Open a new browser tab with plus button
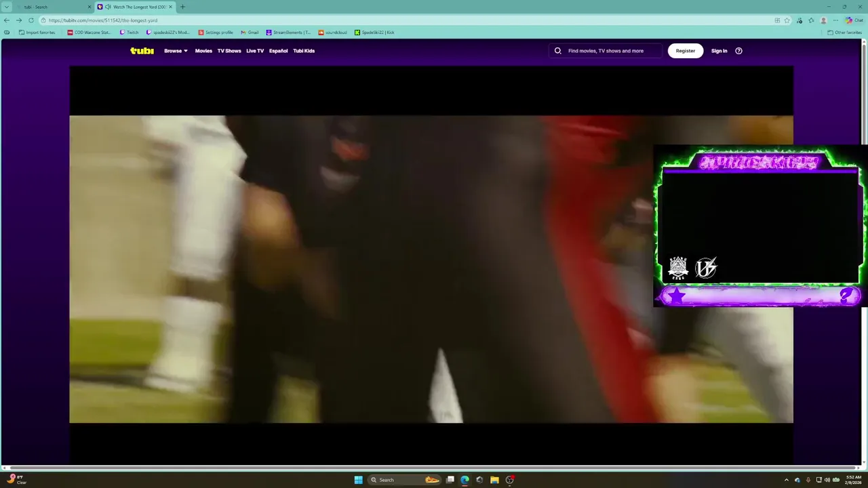This screenshot has width=868, height=488. [x=182, y=7]
